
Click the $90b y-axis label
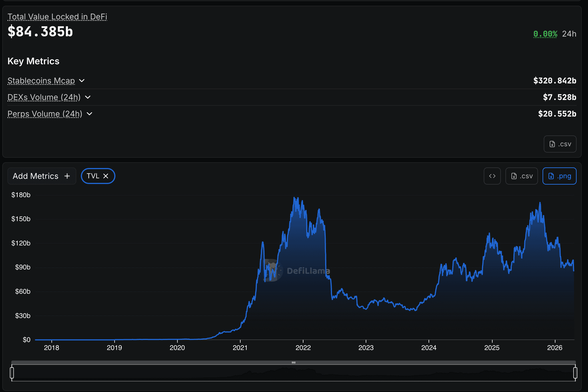[x=23, y=267]
